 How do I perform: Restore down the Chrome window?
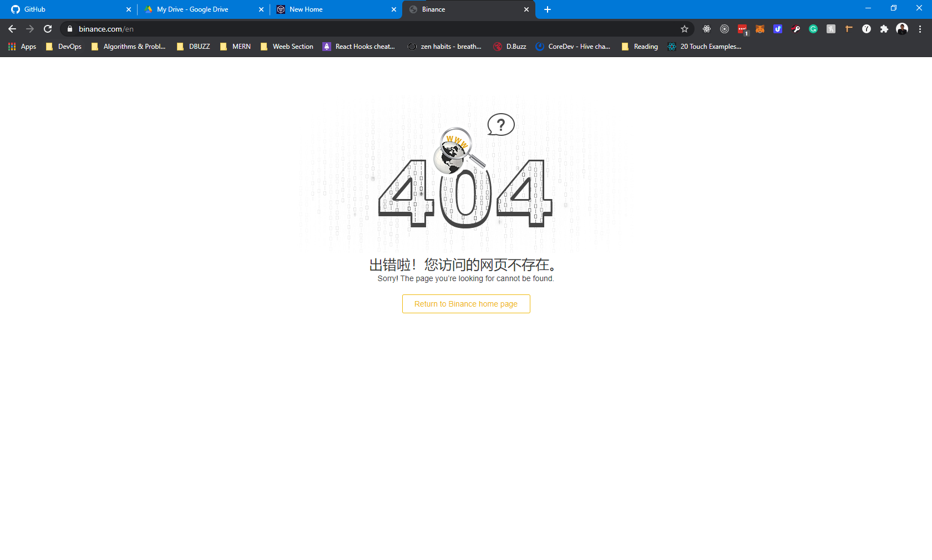[x=894, y=8]
